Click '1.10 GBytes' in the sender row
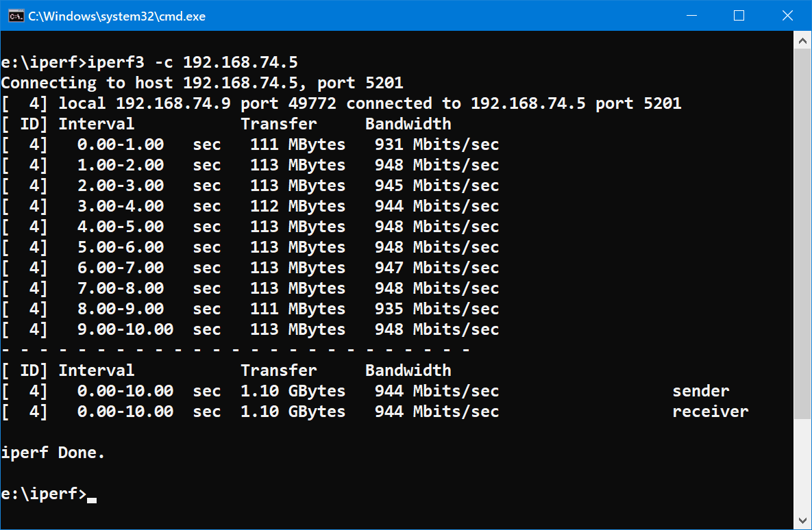812x530 pixels. point(293,391)
